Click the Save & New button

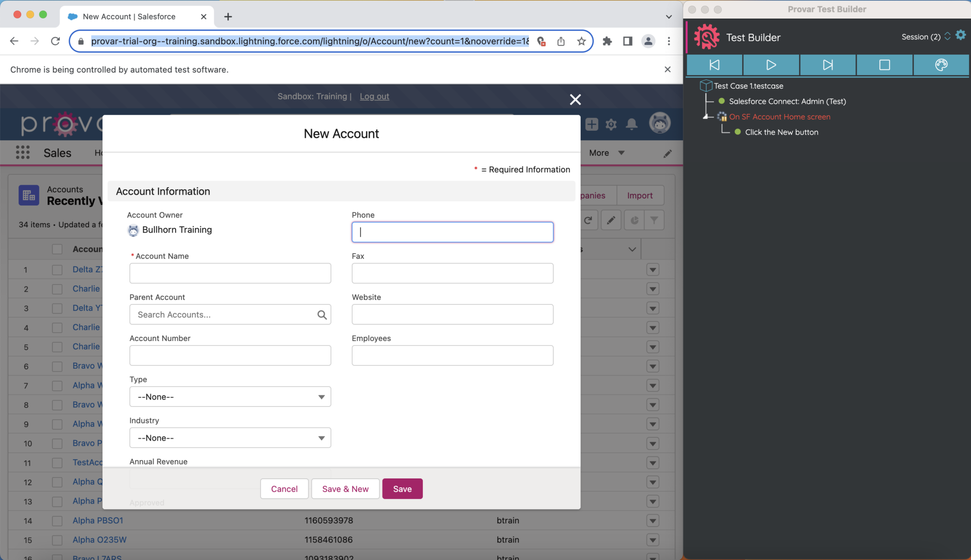(345, 489)
